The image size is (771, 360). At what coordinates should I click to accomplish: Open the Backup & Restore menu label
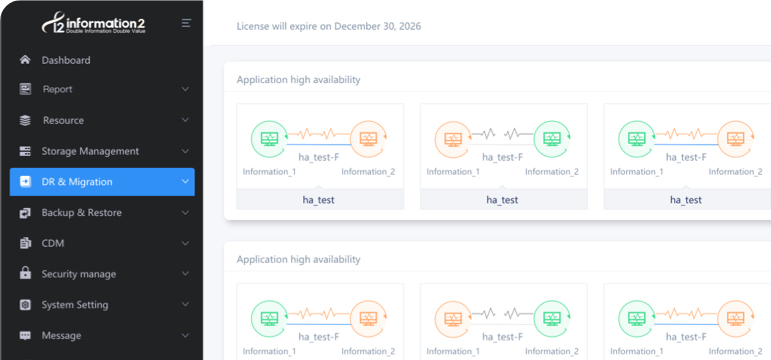(82, 212)
